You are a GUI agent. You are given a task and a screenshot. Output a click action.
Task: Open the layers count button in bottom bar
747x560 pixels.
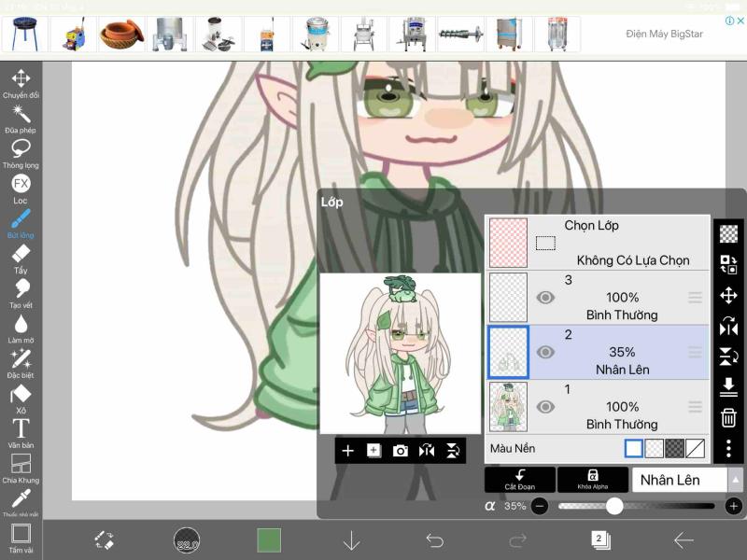coord(599,539)
